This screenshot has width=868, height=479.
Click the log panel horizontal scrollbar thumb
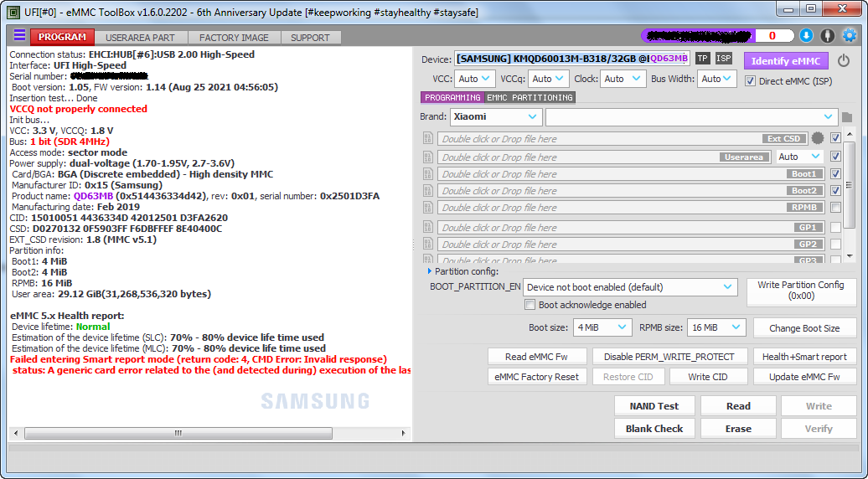coord(178,433)
